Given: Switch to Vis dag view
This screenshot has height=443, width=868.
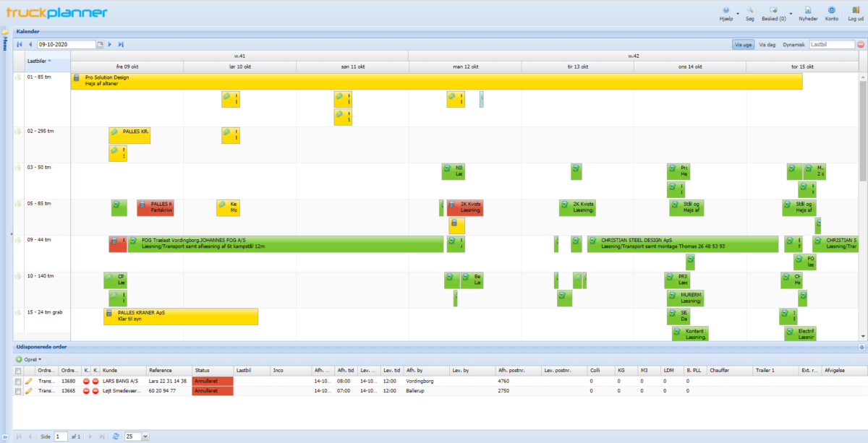Looking at the screenshot, I should point(765,44).
